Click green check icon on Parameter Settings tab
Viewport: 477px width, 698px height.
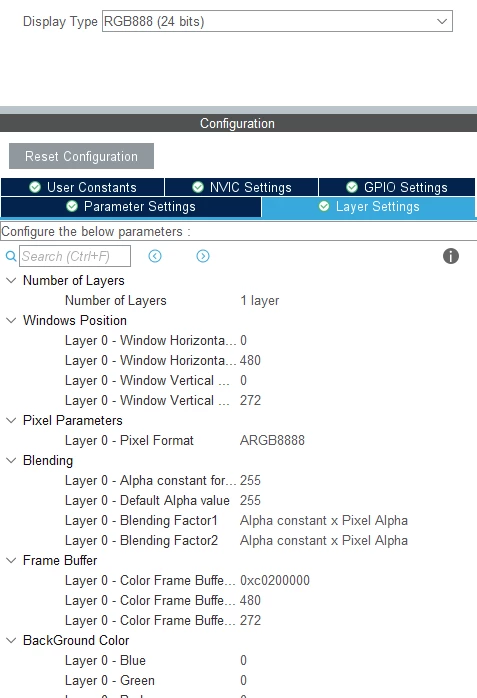[72, 206]
